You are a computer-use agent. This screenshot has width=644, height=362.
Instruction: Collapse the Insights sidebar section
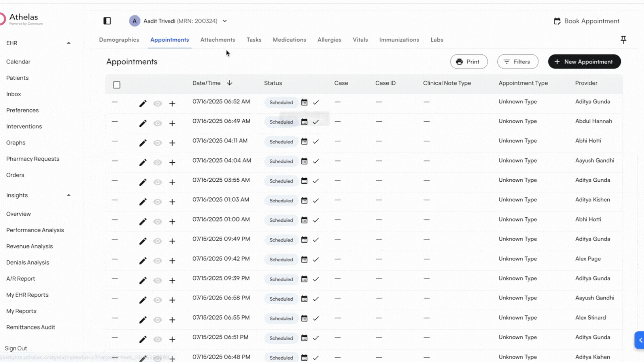click(68, 195)
